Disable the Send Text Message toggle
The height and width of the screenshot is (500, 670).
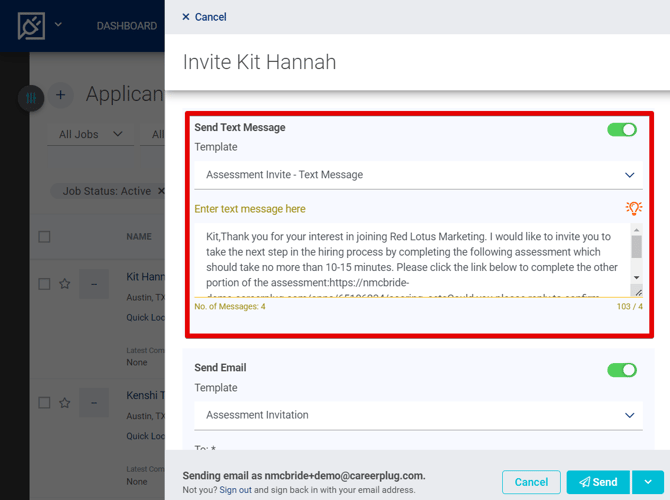pyautogui.click(x=621, y=130)
